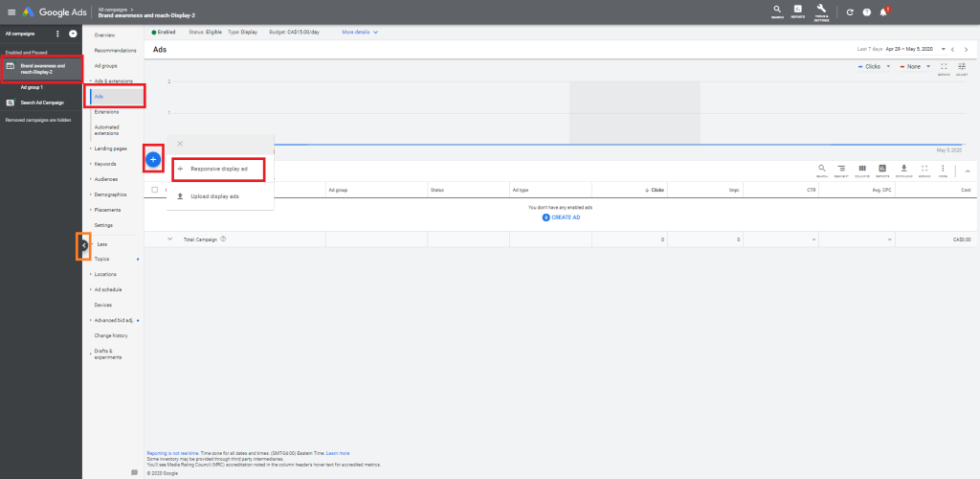The width and height of the screenshot is (980, 479).
Task: Show help for Total Campaign row
Action: (x=223, y=239)
